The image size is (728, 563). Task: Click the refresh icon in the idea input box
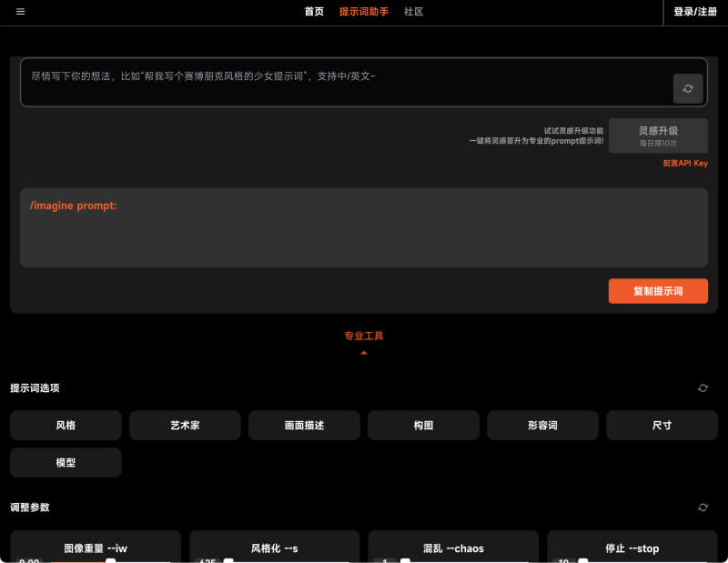pyautogui.click(x=688, y=89)
